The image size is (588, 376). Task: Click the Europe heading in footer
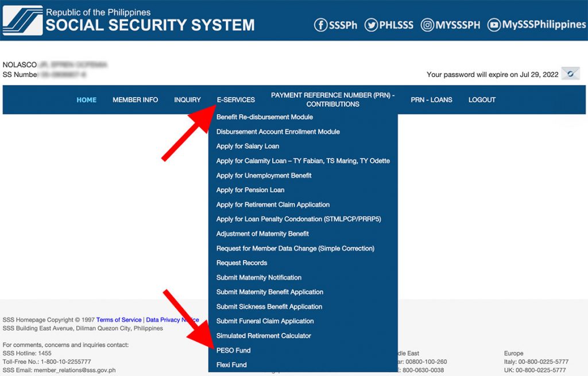point(513,353)
